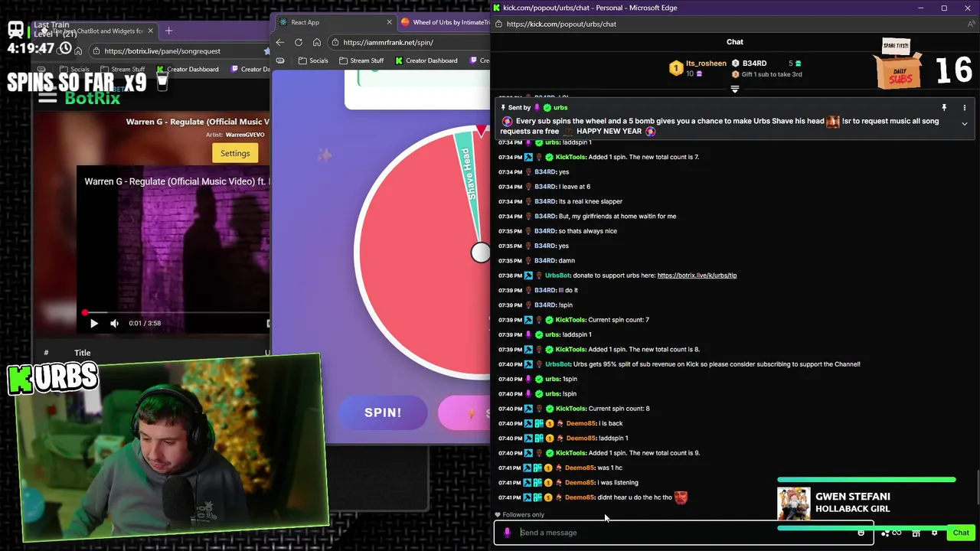
Task: Open the BotRix hamburger menu
Action: click(47, 97)
